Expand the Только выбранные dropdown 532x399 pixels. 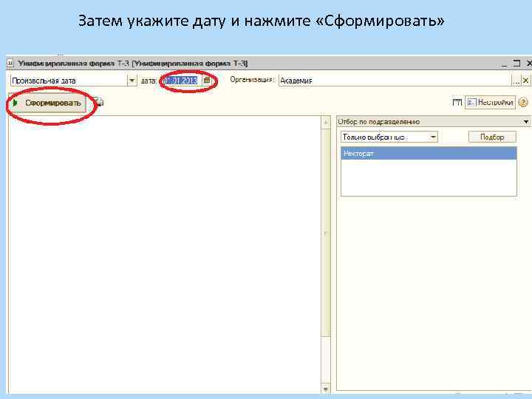[433, 137]
